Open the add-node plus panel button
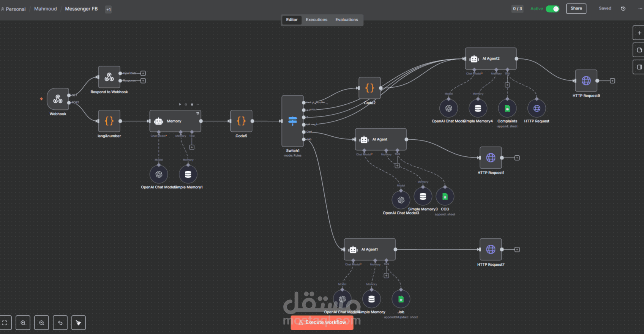The image size is (644, 334). (x=639, y=33)
